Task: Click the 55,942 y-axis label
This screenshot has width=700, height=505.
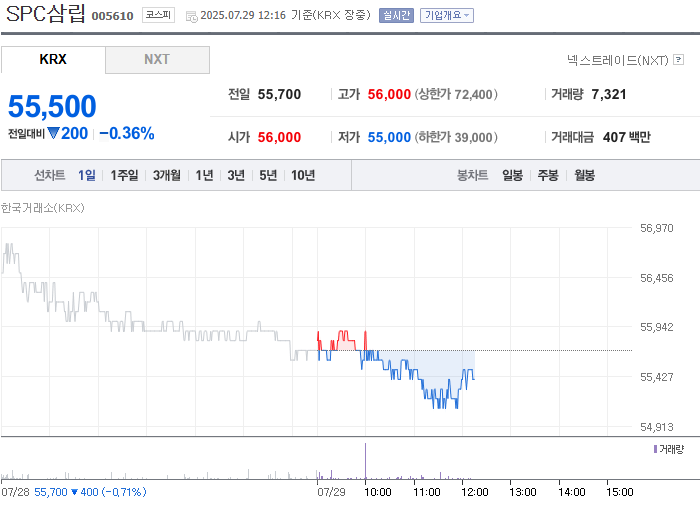Action: [657, 327]
